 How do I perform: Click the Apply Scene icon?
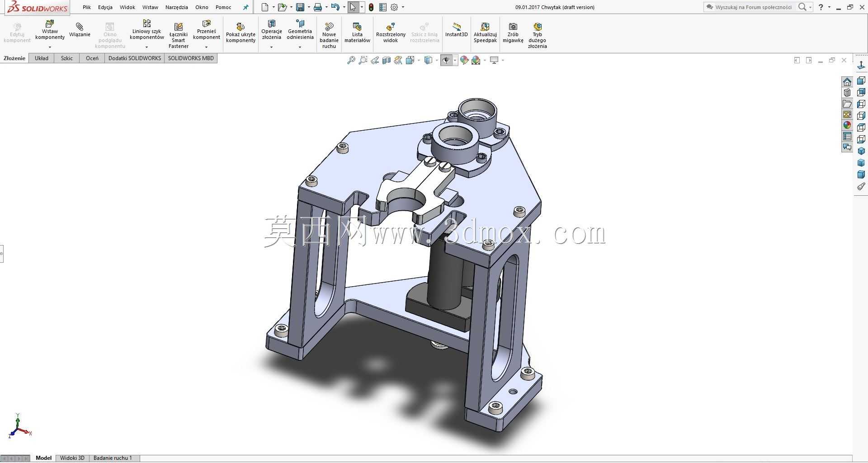(x=476, y=60)
